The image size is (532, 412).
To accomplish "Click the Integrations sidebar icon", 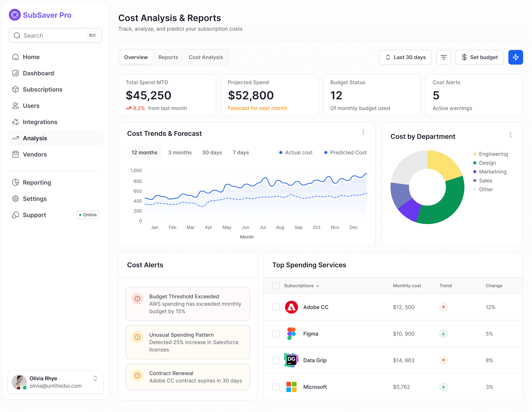I will pyautogui.click(x=15, y=122).
